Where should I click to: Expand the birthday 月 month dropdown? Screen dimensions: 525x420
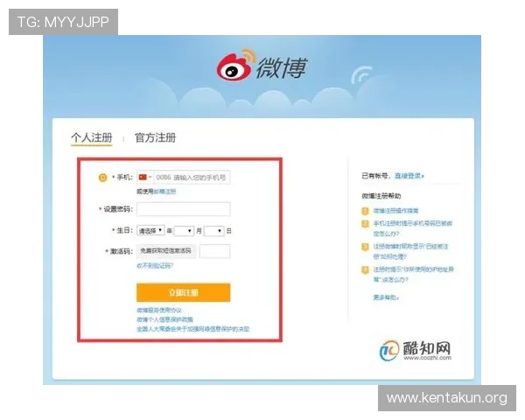pyautogui.click(x=184, y=231)
